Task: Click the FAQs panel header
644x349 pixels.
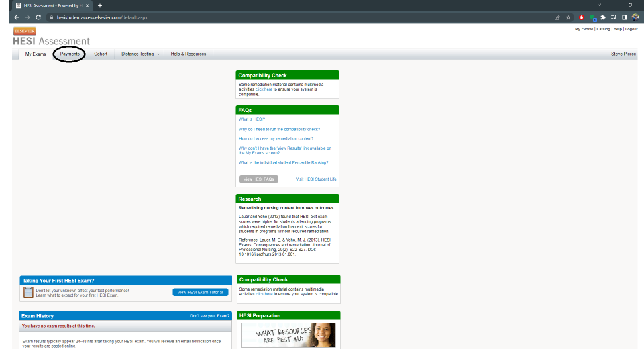Action: pyautogui.click(x=288, y=110)
